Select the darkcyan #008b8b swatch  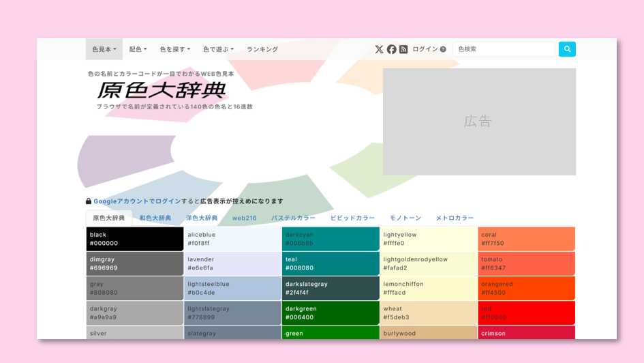[x=331, y=239]
